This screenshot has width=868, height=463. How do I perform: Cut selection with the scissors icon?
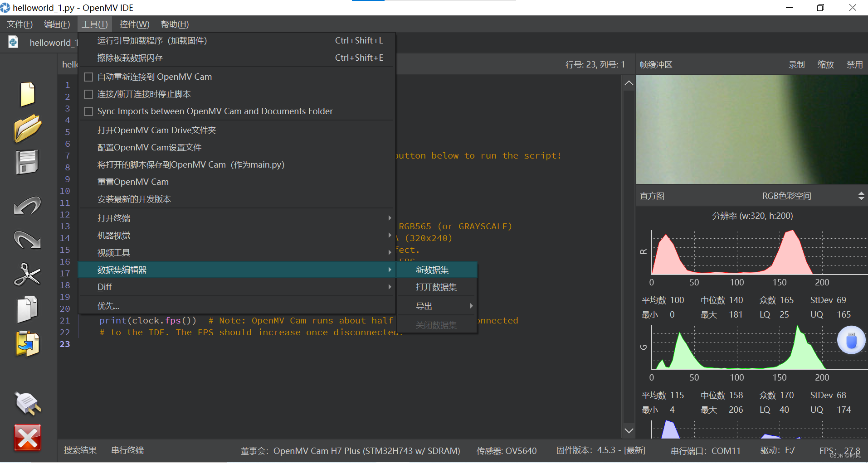[x=27, y=275]
